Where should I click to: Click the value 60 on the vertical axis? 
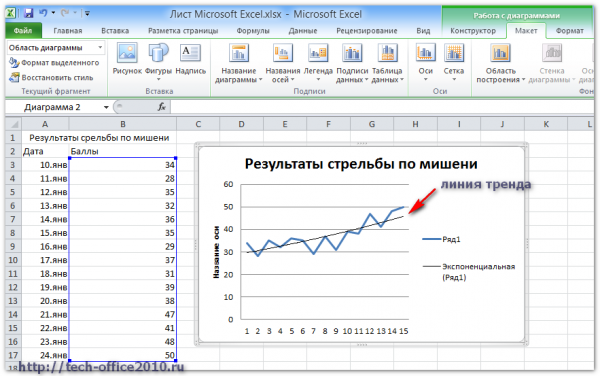[x=228, y=184]
